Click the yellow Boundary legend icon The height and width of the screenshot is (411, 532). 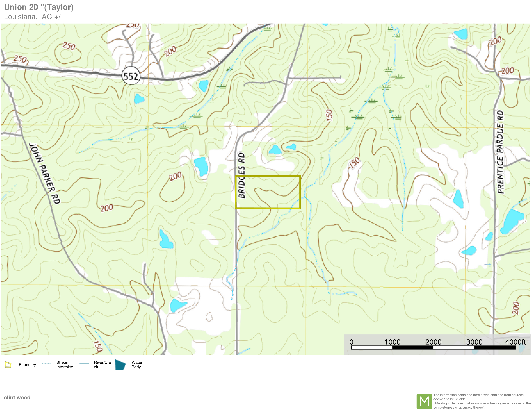click(x=8, y=364)
